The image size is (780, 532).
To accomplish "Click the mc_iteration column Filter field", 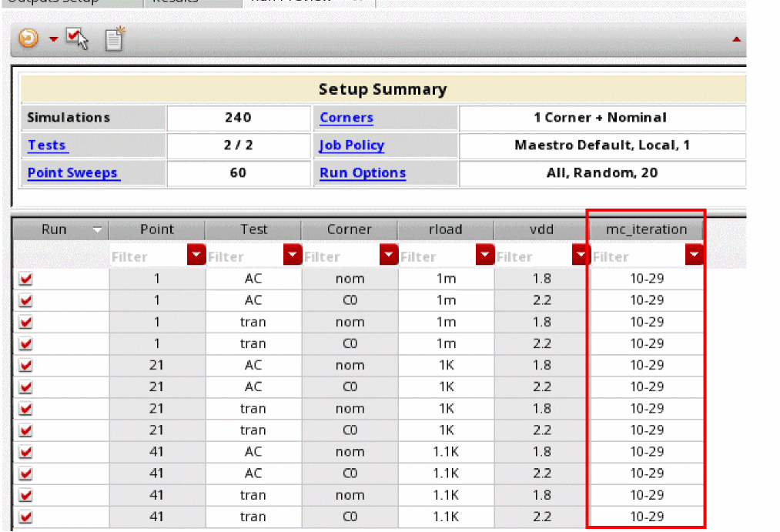I will [x=638, y=256].
